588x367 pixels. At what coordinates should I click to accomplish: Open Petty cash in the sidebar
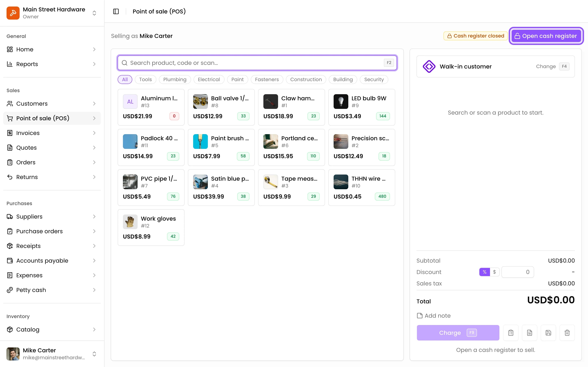click(52, 290)
